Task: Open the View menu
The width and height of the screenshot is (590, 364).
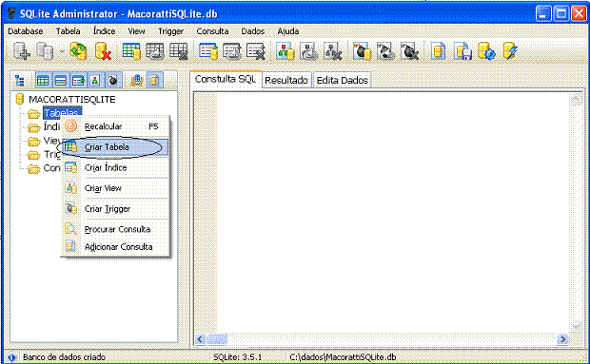Action: (136, 31)
